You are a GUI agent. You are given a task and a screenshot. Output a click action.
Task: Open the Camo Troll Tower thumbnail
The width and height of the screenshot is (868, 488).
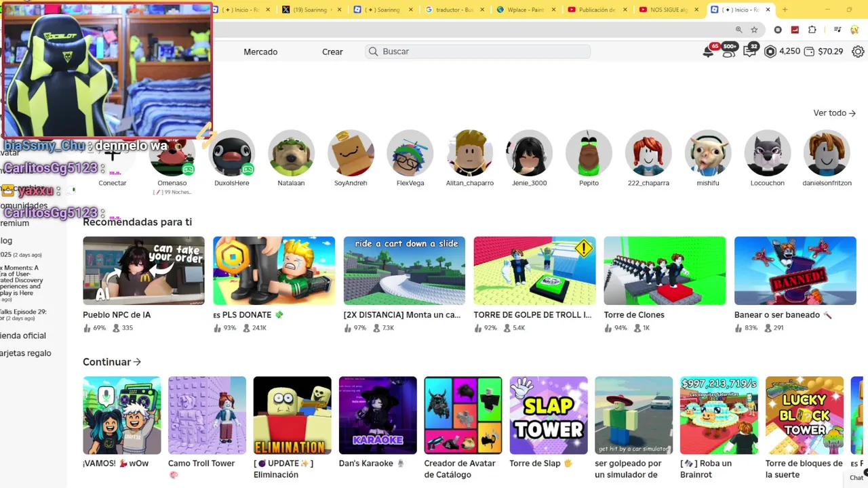pyautogui.click(x=207, y=415)
